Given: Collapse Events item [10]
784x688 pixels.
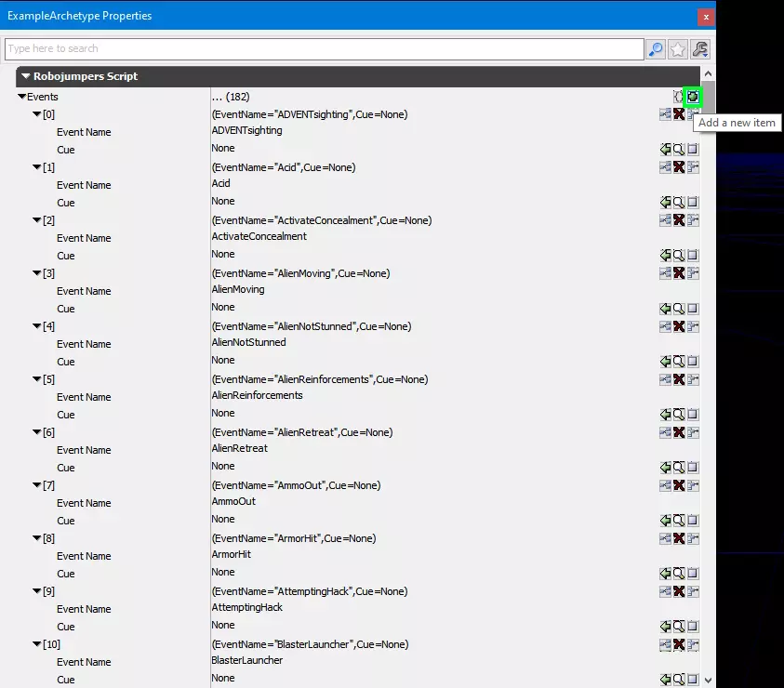Looking at the screenshot, I should point(36,644).
